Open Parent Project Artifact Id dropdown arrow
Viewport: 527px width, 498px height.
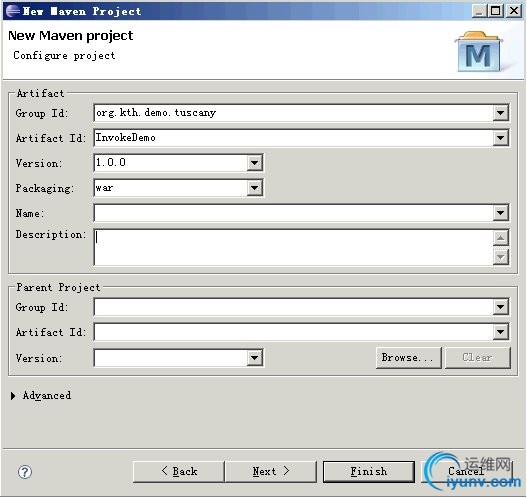500,332
